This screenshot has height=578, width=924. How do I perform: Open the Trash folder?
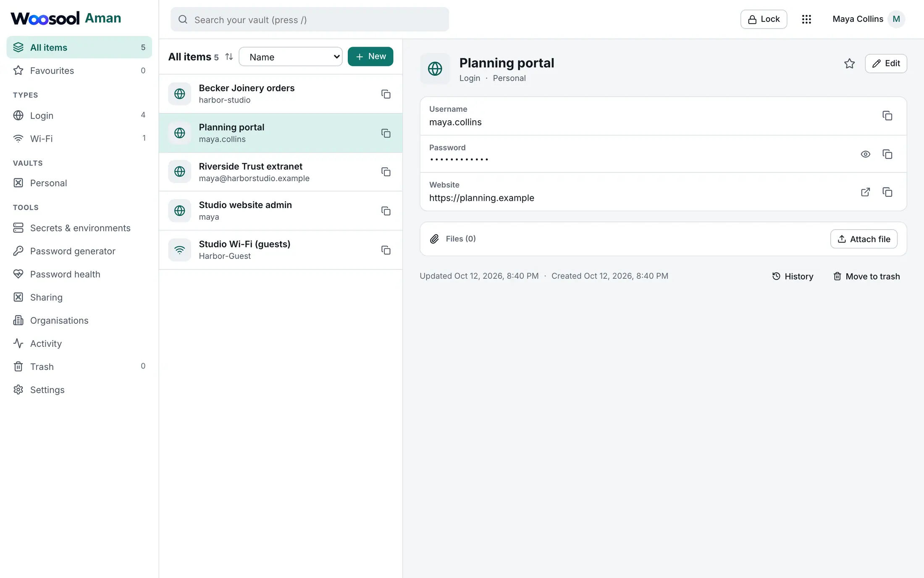coord(79,367)
